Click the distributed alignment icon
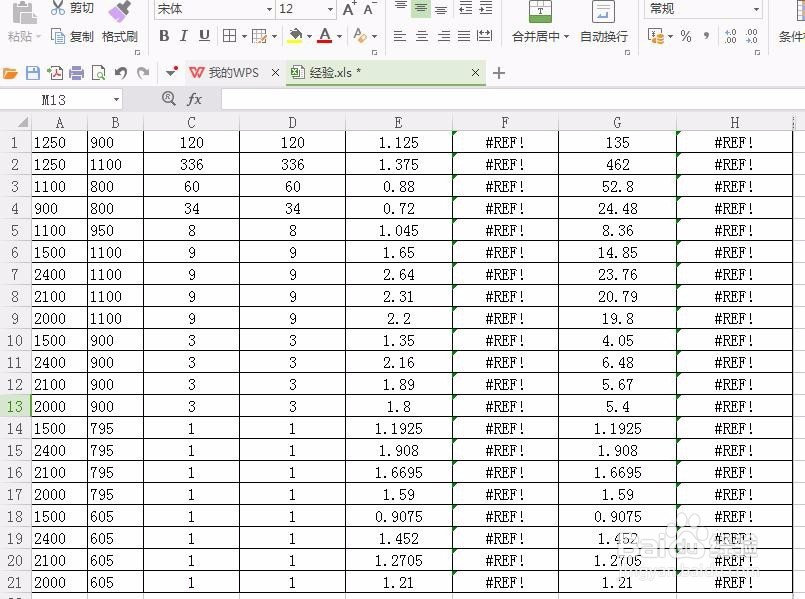This screenshot has height=599, width=805. (x=485, y=36)
